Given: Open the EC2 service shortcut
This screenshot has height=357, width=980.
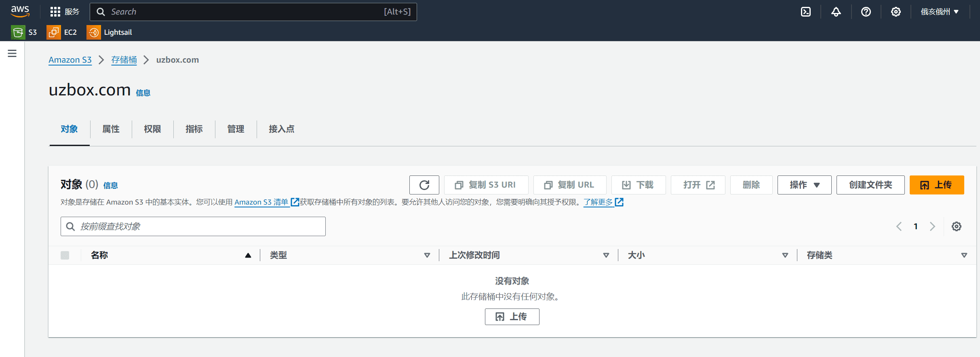Looking at the screenshot, I should (x=62, y=32).
